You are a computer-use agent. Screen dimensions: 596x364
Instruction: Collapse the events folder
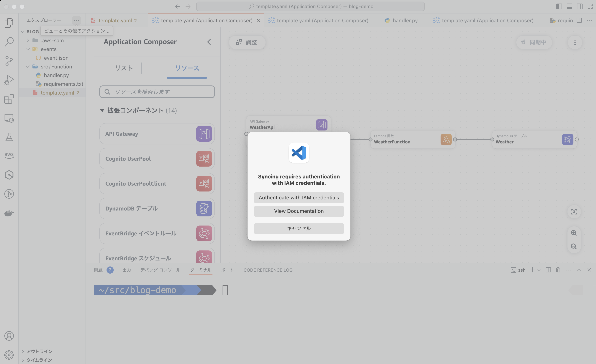[28, 49]
